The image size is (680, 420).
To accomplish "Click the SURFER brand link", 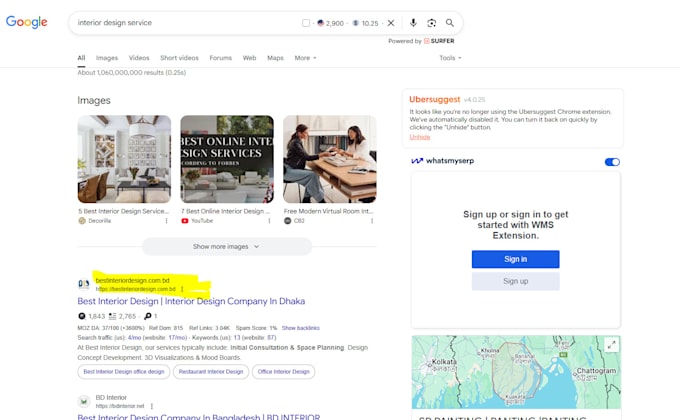I will [x=439, y=41].
